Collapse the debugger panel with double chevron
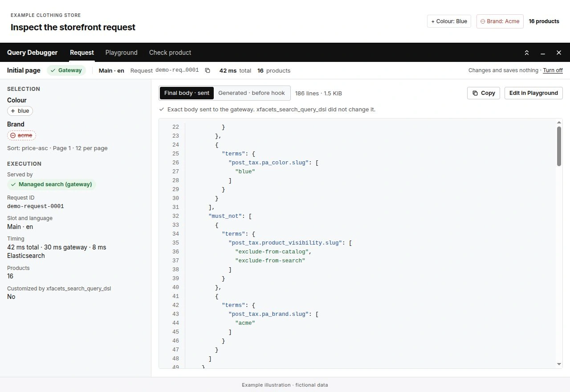Viewport: 570px width, 392px height. click(527, 53)
